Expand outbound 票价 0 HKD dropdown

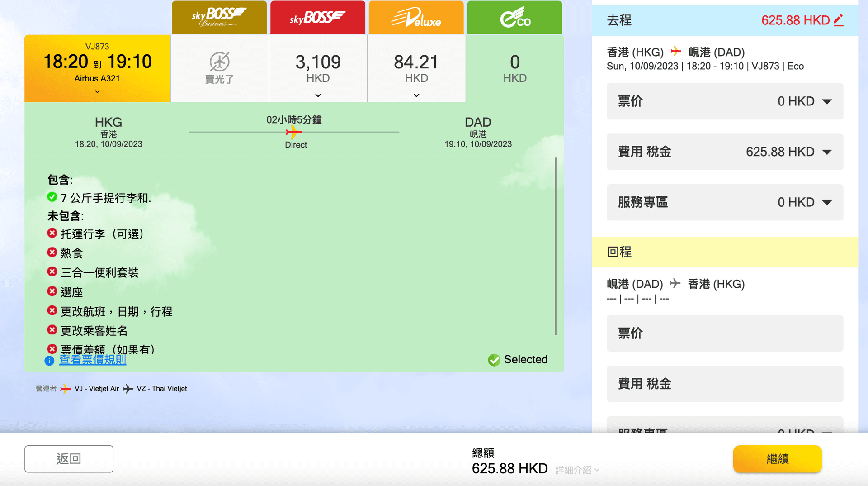pos(725,101)
